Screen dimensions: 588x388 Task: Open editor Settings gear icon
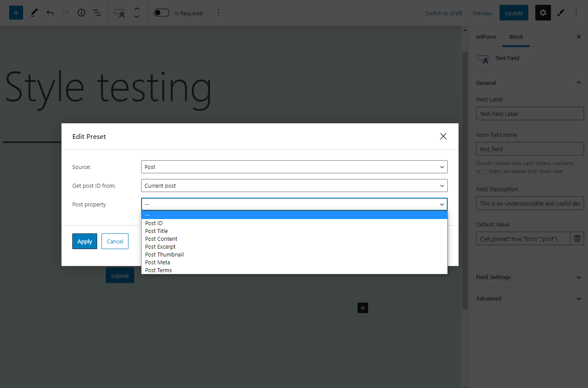pos(543,13)
